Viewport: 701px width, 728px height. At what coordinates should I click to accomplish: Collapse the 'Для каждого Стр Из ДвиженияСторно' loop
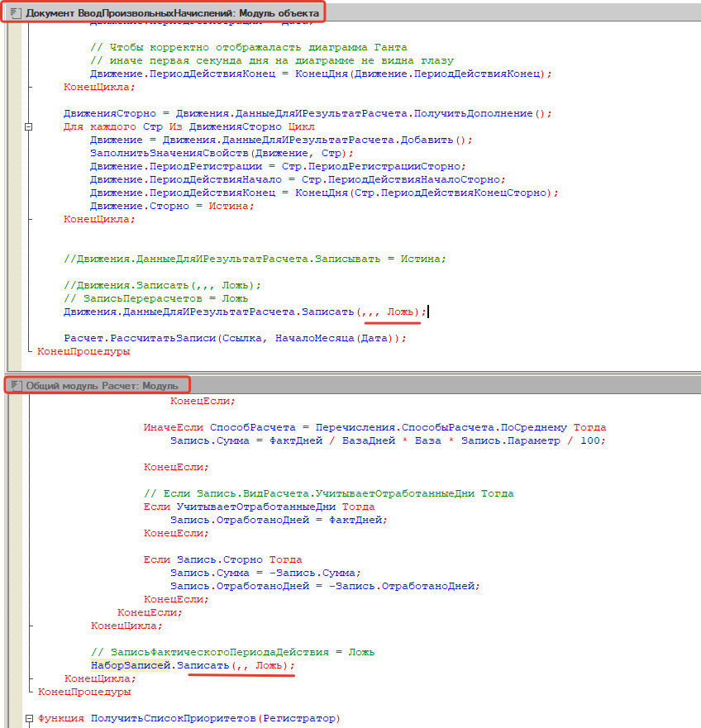(x=29, y=126)
